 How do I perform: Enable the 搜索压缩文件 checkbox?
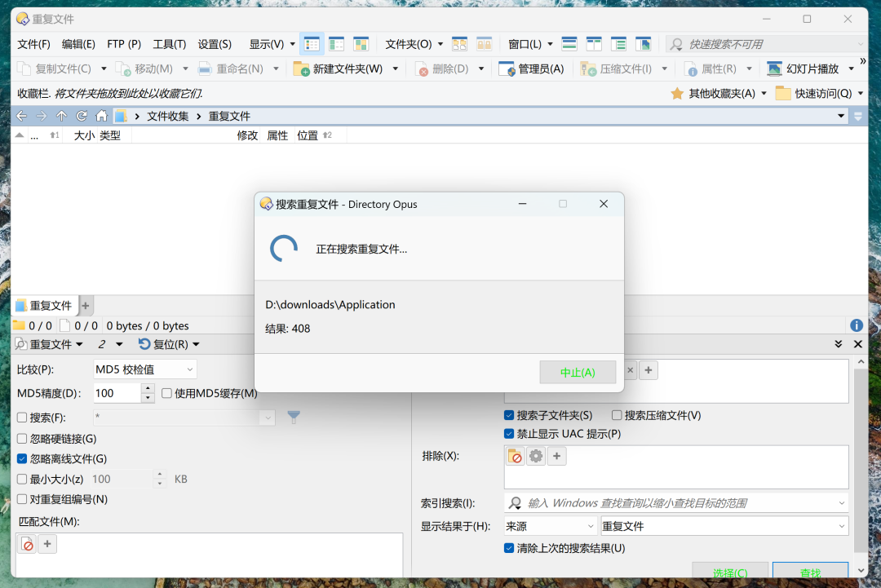click(x=617, y=415)
